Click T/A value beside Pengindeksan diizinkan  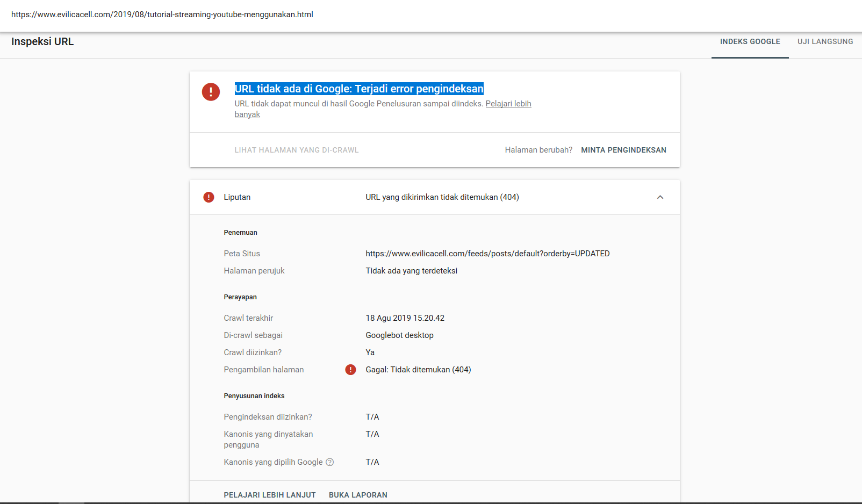point(372,417)
